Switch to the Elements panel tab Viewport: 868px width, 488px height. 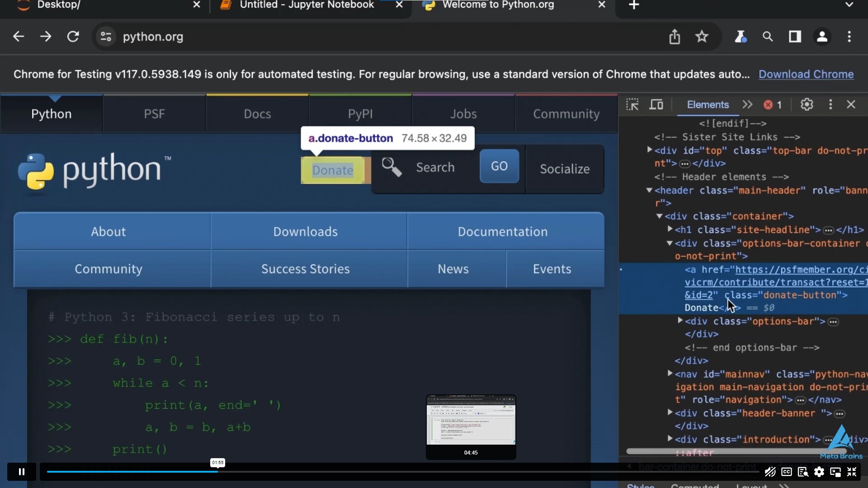[707, 104]
